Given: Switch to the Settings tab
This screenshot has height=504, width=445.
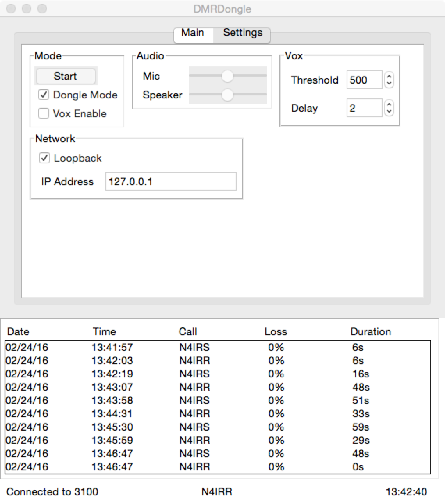Looking at the screenshot, I should pos(242,33).
